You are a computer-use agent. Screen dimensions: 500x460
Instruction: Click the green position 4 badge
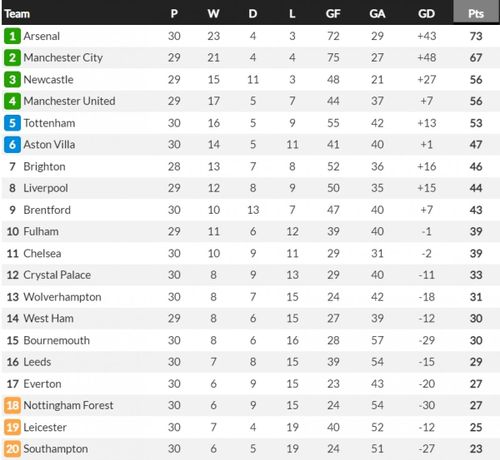(12, 101)
